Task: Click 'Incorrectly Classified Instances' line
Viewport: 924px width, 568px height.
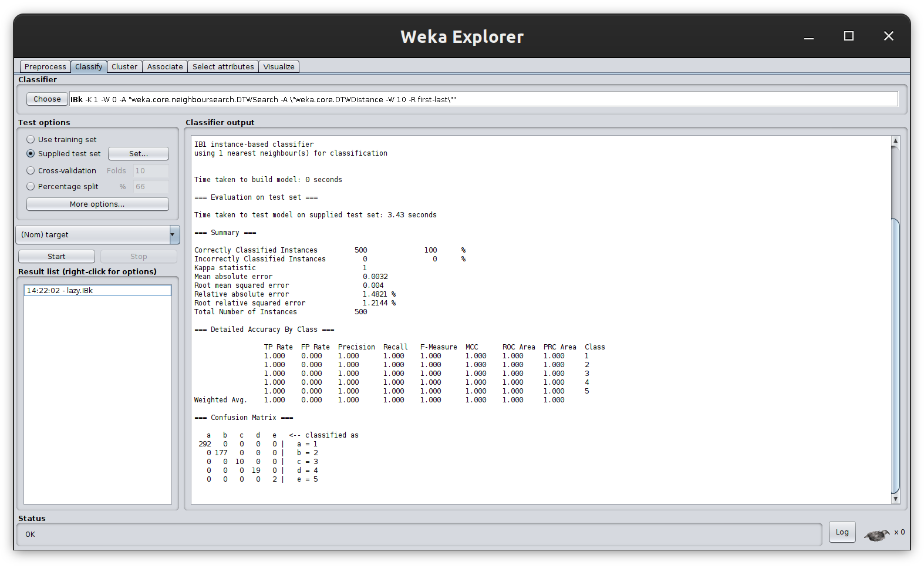Action: (x=331, y=259)
